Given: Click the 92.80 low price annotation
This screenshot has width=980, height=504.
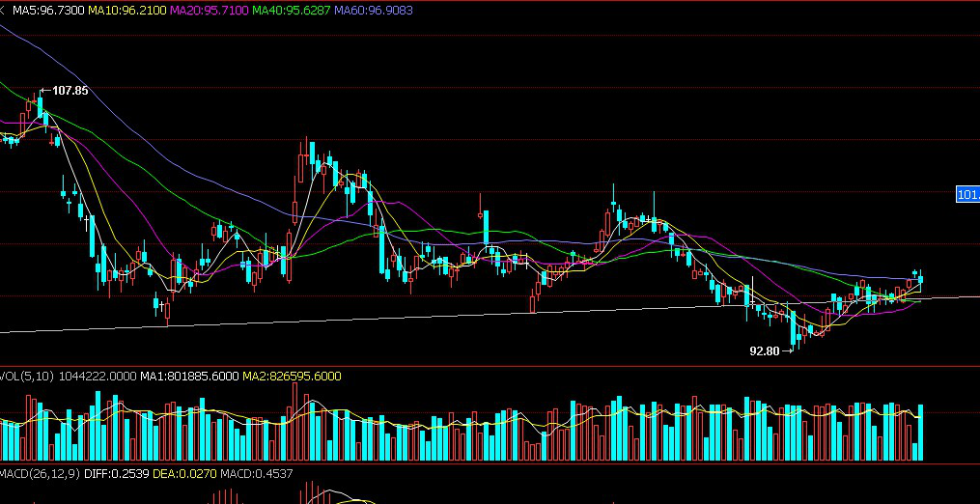Looking at the screenshot, I should (x=765, y=351).
